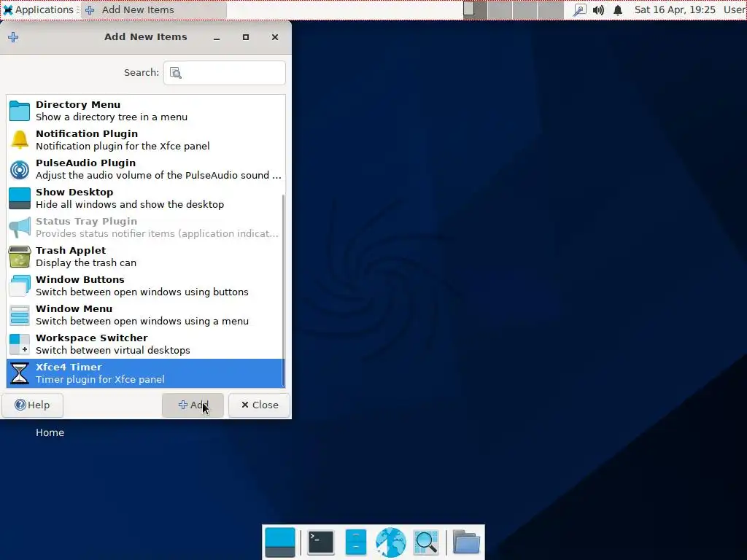Open the User menu in top panel
Image resolution: width=747 pixels, height=560 pixels.
click(735, 10)
